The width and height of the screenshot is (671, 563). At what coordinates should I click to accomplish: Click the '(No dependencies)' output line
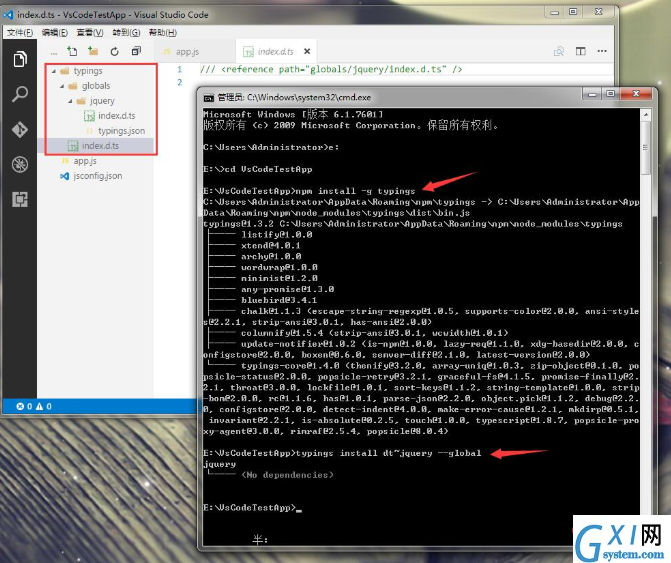click(287, 475)
